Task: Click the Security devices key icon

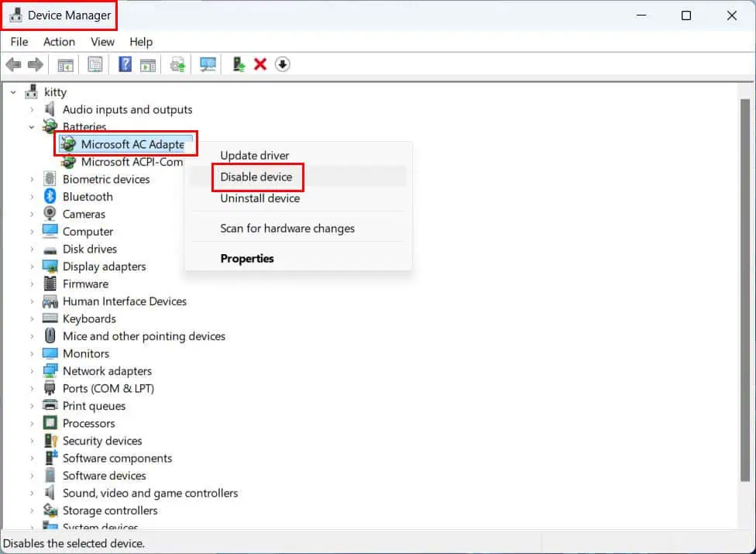Action: [50, 440]
